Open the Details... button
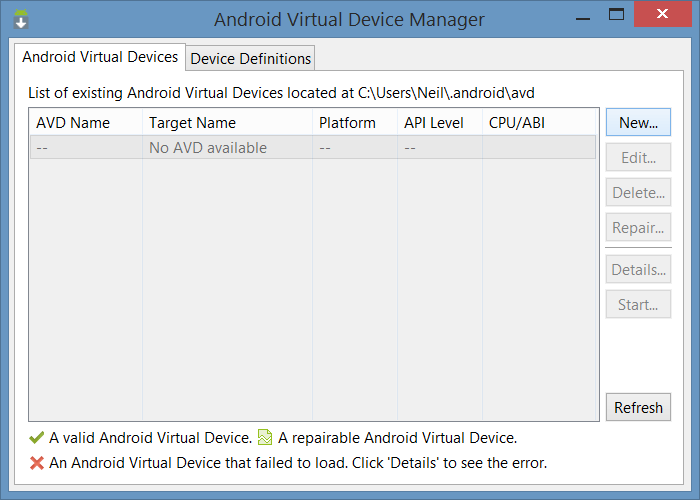 pyautogui.click(x=638, y=270)
